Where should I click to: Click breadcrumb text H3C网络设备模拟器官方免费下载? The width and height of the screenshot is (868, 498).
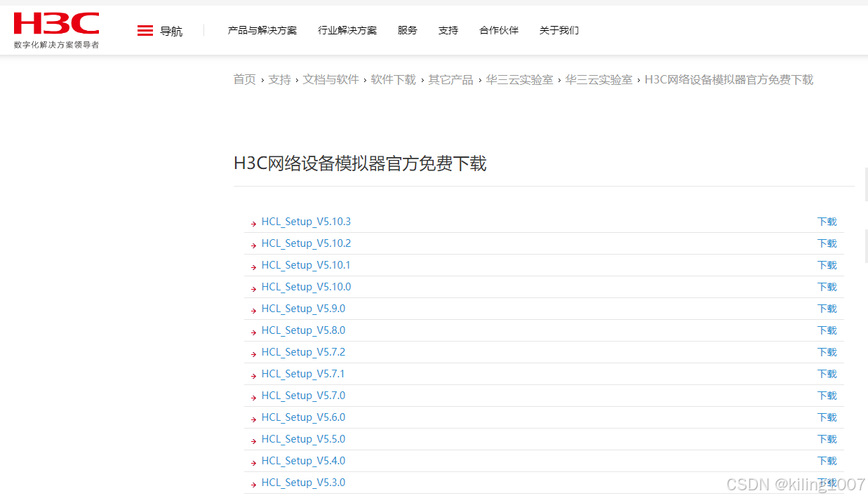point(729,80)
